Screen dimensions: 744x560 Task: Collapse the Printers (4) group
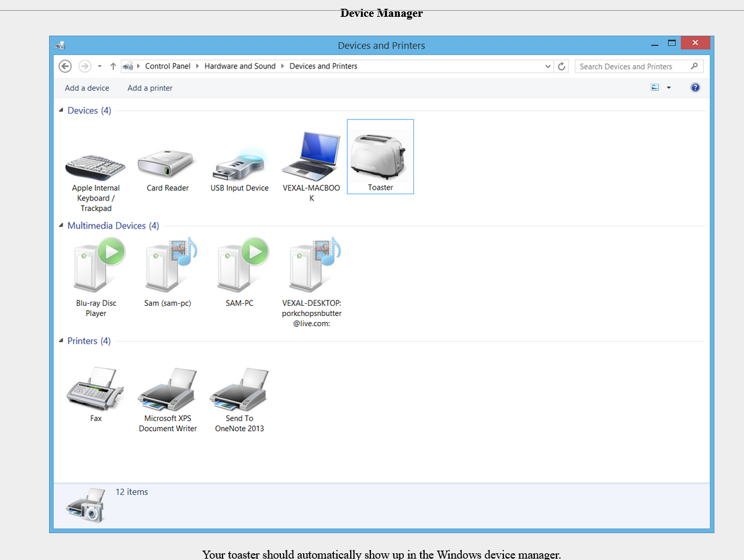(x=62, y=341)
